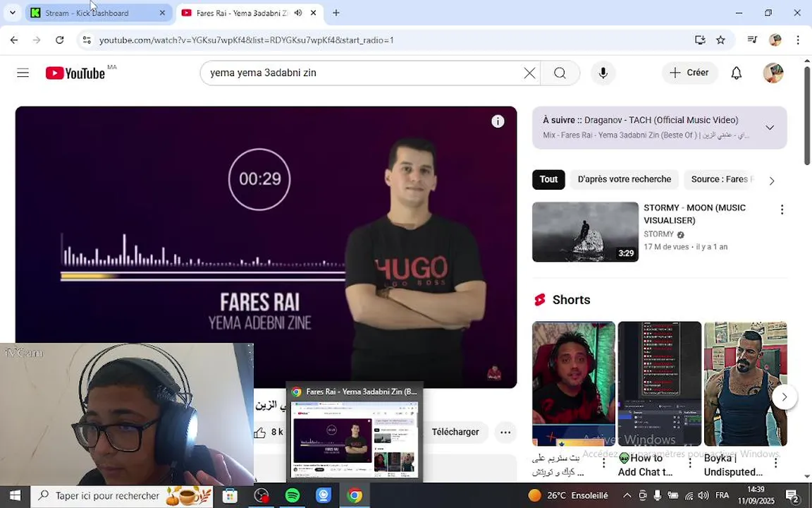Open the Chrome tab search dropdown
Image resolution: width=812 pixels, height=508 pixels.
(x=13, y=13)
